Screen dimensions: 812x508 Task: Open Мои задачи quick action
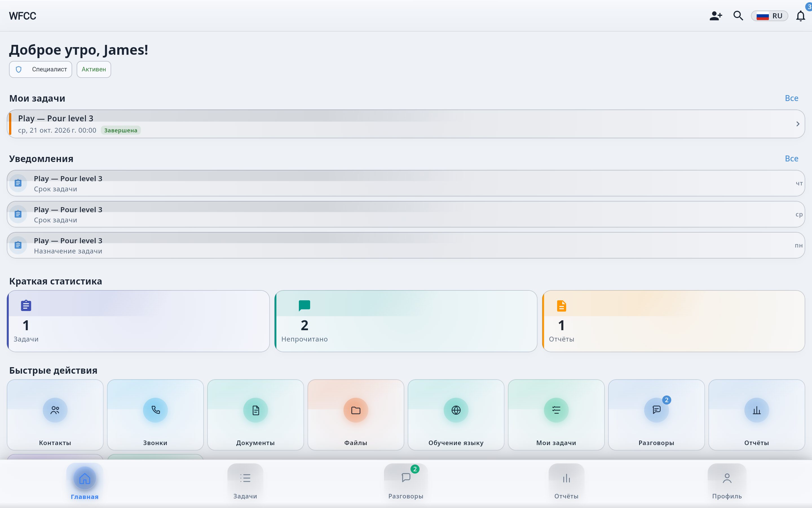click(556, 415)
